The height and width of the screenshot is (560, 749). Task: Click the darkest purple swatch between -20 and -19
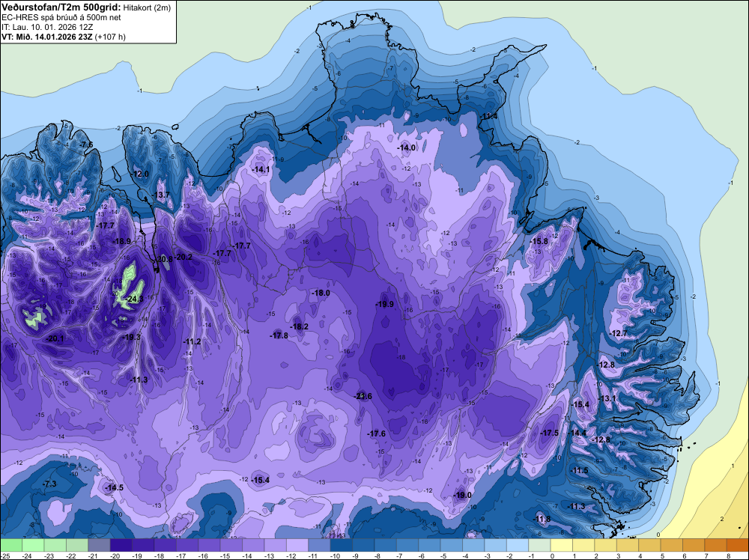(121, 545)
